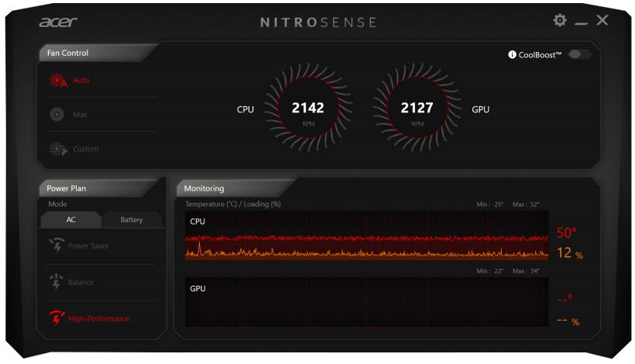Select Auto fan mode icon
This screenshot has height=364, width=635.
point(58,81)
